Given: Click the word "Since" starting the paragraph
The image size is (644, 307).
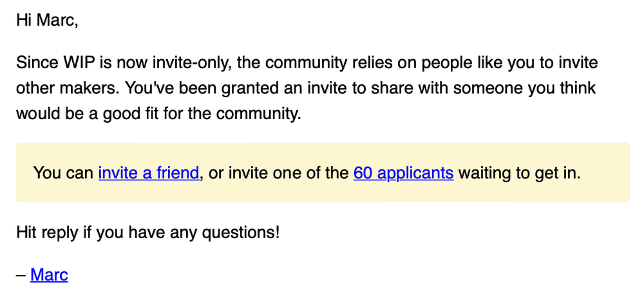Looking at the screenshot, I should pos(37,63).
